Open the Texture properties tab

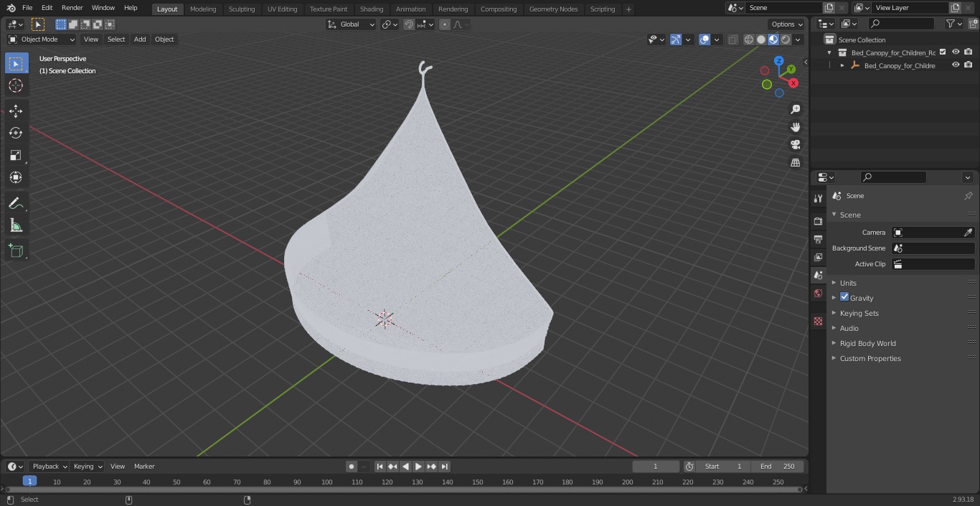click(818, 321)
